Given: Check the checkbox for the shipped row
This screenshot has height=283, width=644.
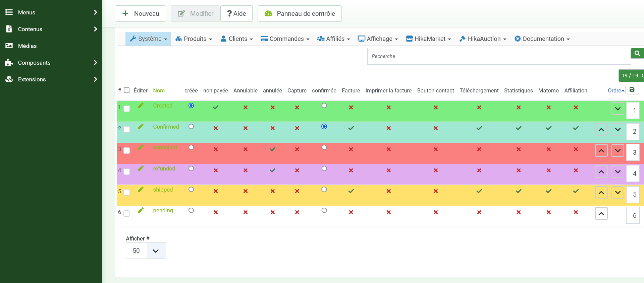Looking at the screenshot, I should tap(127, 193).
